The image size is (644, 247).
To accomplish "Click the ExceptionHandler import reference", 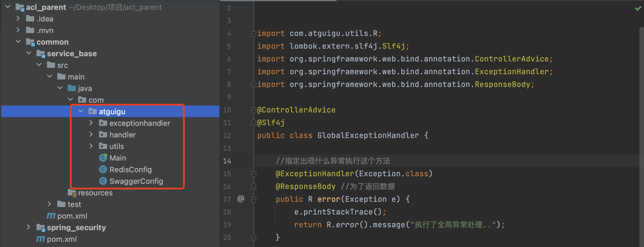I will pyautogui.click(x=512, y=72).
